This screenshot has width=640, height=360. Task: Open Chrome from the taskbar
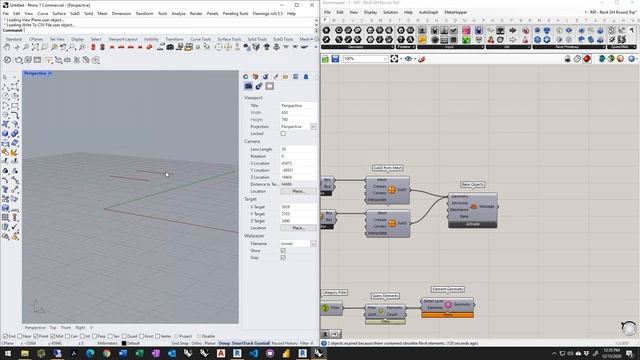107,353
